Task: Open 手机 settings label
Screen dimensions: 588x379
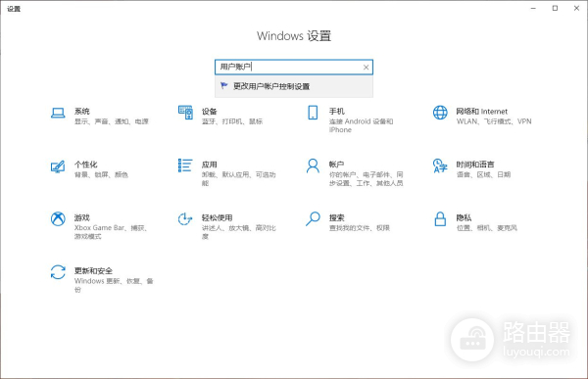Action: tap(337, 112)
